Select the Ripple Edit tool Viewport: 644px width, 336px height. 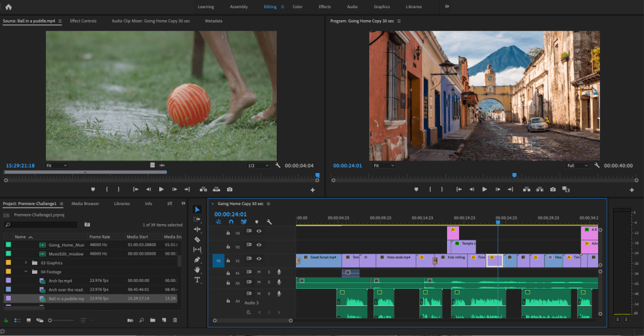197,229
